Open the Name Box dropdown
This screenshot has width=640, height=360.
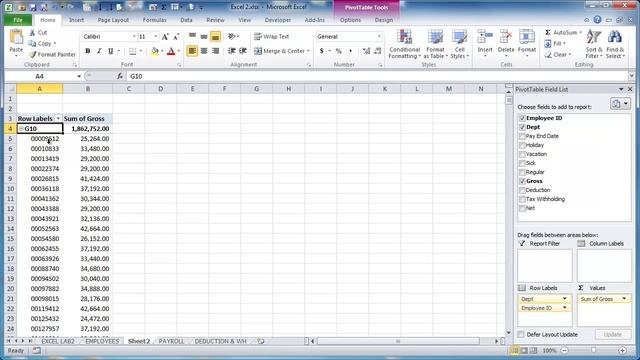[79, 76]
